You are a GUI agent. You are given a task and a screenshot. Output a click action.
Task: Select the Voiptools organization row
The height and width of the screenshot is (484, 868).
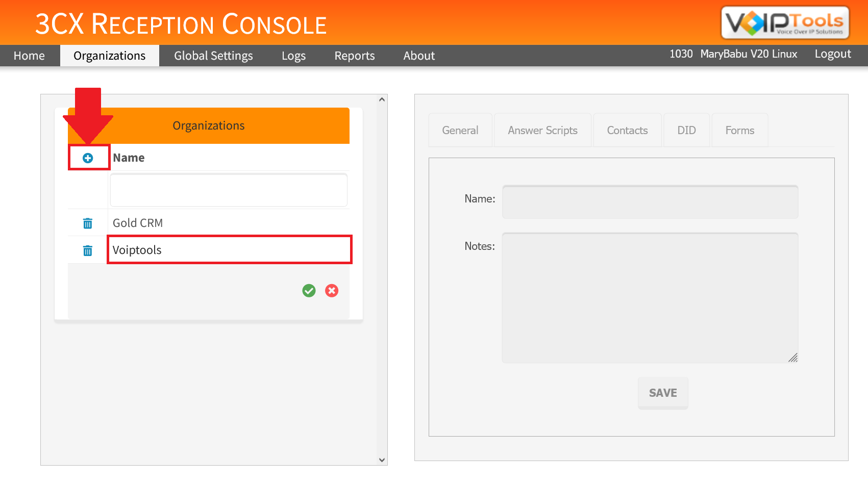click(x=229, y=250)
